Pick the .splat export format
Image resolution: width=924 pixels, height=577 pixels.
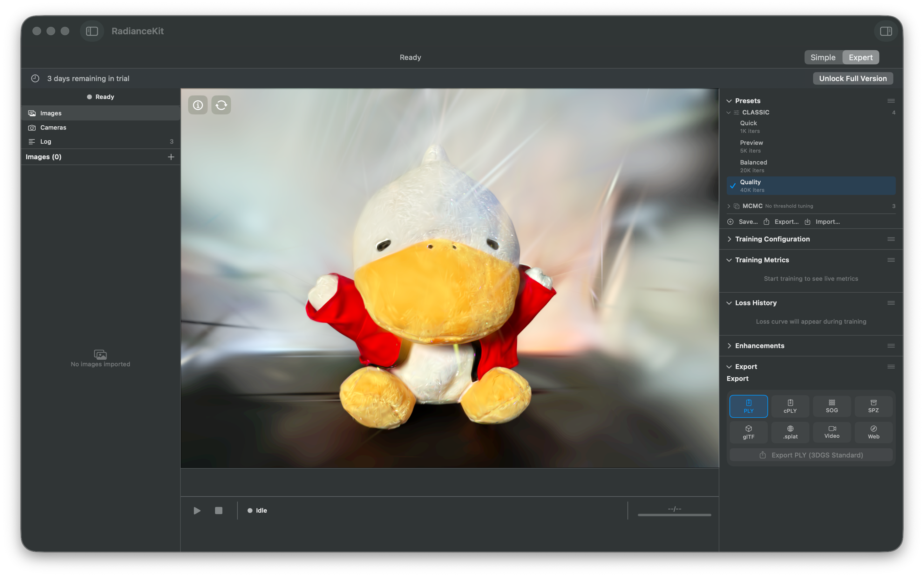[x=790, y=432]
